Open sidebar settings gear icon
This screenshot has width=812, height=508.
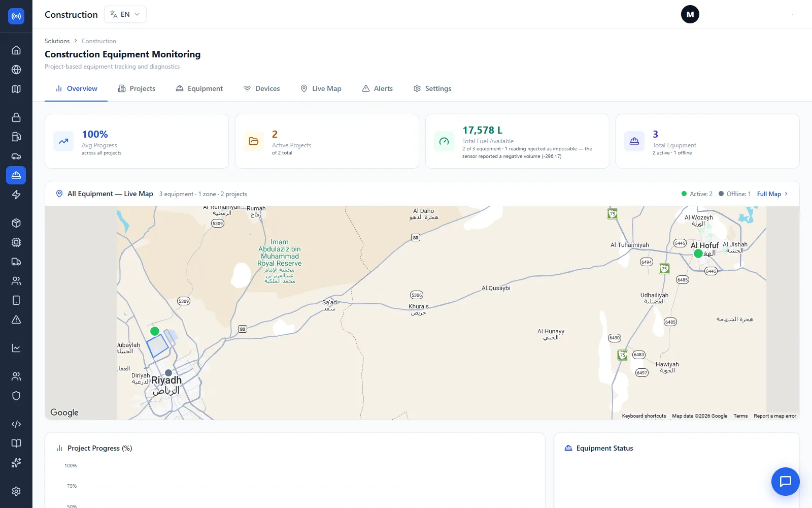[16, 491]
